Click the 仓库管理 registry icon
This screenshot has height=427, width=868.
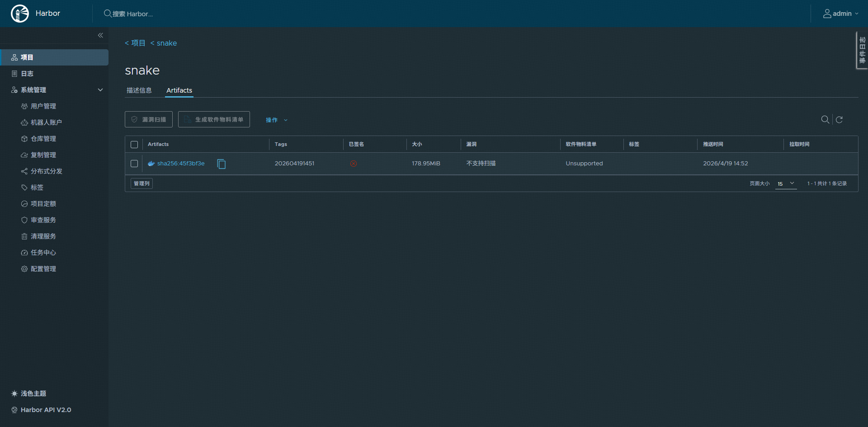tap(24, 139)
